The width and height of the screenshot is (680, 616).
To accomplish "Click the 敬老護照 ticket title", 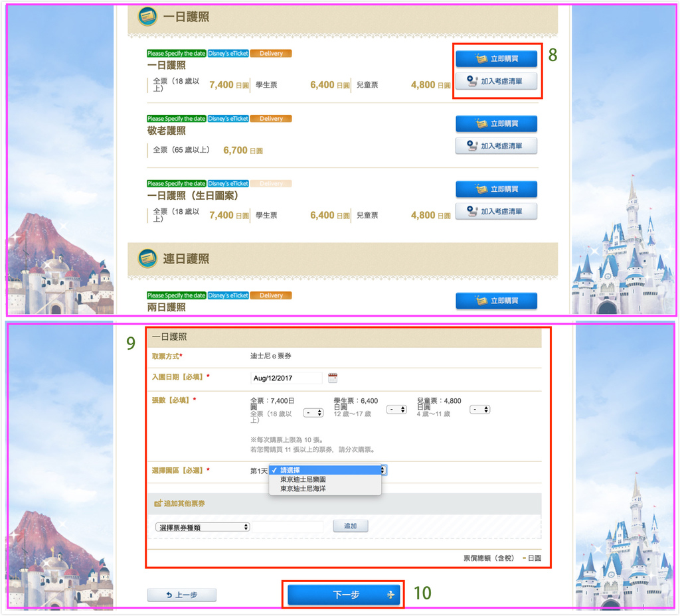I will click(x=167, y=131).
